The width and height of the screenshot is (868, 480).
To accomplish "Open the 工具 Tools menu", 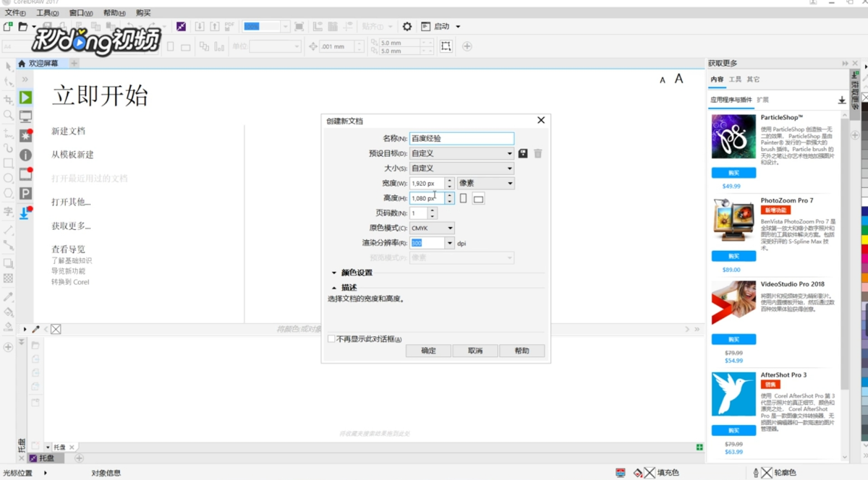I will 48,13.
